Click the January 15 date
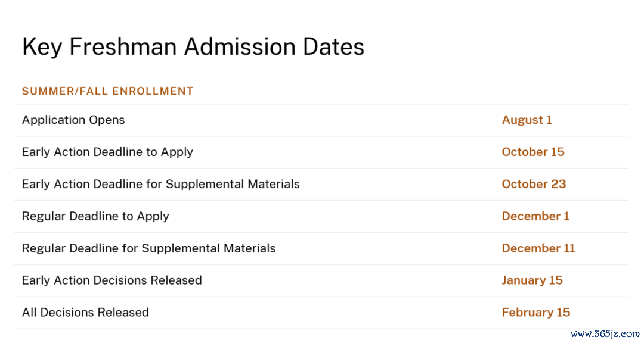 [x=532, y=280]
